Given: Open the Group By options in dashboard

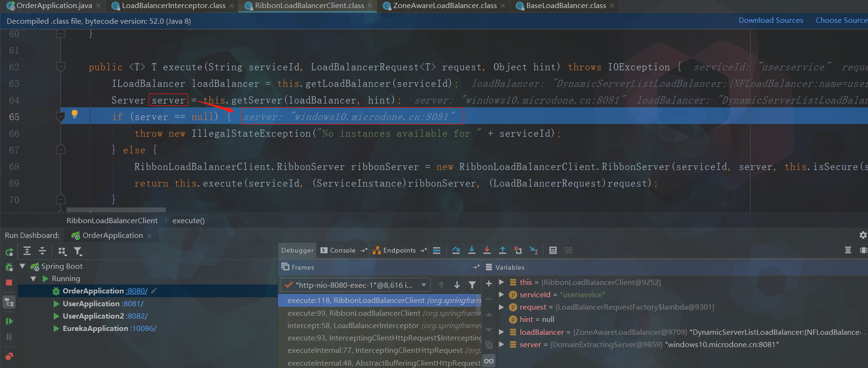Looking at the screenshot, I should [62, 251].
